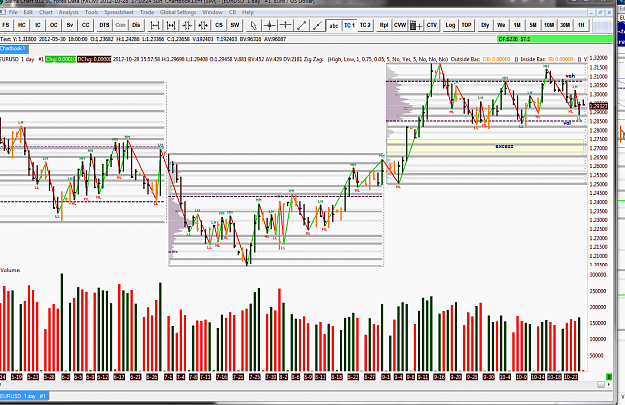Click the CTV toolbar button

tap(432, 25)
